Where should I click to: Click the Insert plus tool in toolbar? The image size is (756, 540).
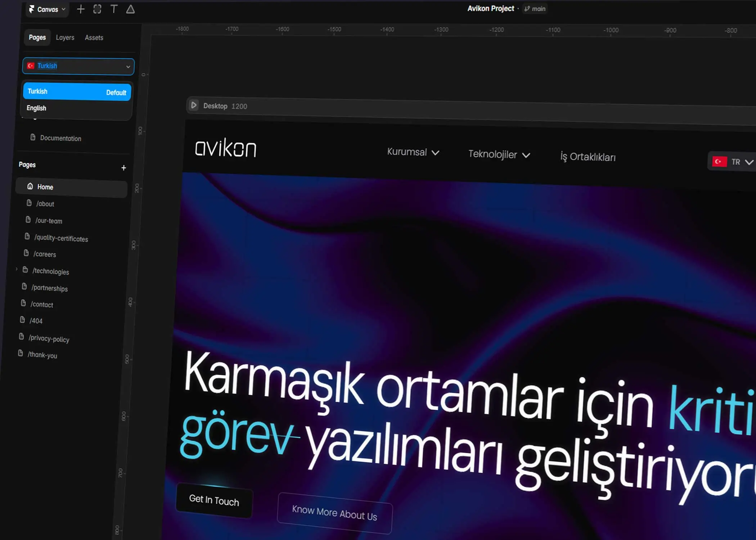click(81, 9)
